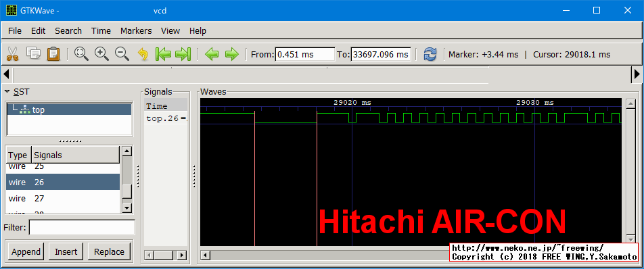Click the 29030 ms timeline label
644x269 pixels.
[534, 103]
